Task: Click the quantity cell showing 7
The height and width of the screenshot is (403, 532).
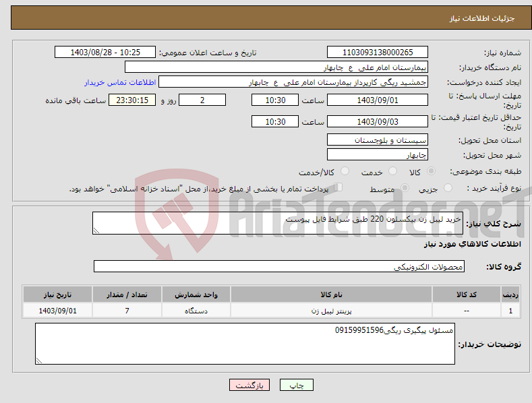Action: [x=127, y=311]
